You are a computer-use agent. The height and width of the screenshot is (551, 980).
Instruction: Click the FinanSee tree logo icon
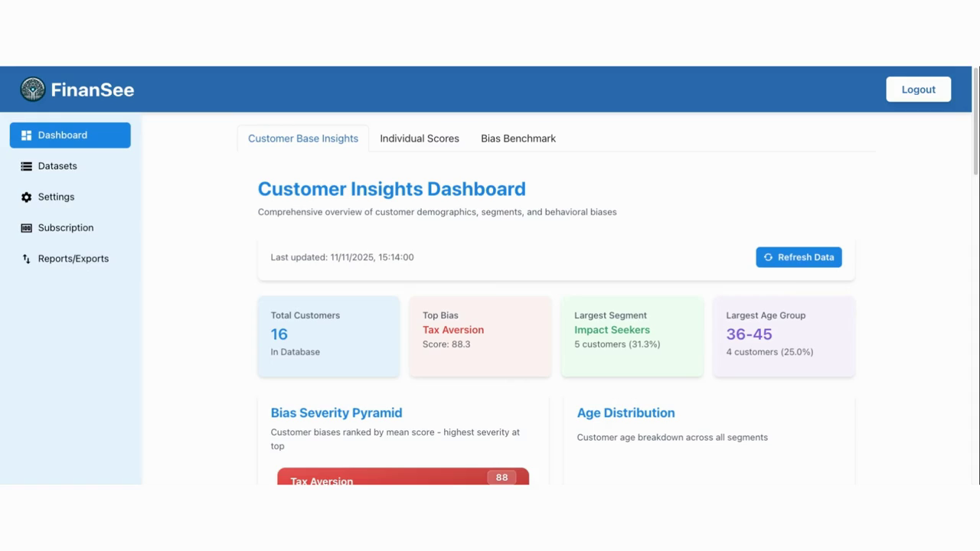33,90
